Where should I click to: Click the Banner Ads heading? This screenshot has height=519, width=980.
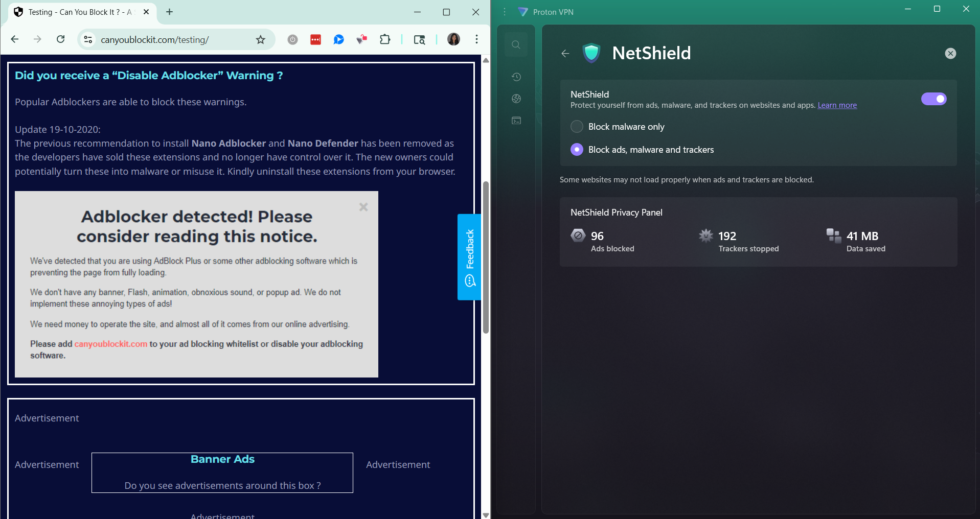[x=222, y=459]
